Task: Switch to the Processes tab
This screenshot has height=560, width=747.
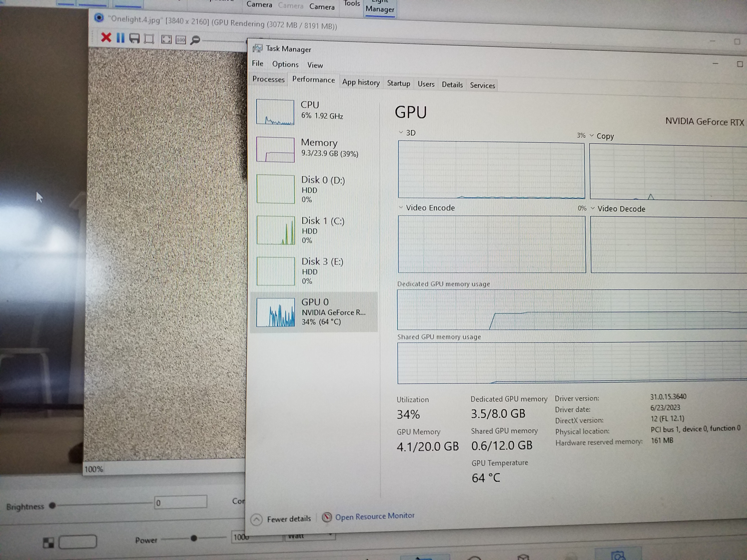Action: 269,79
